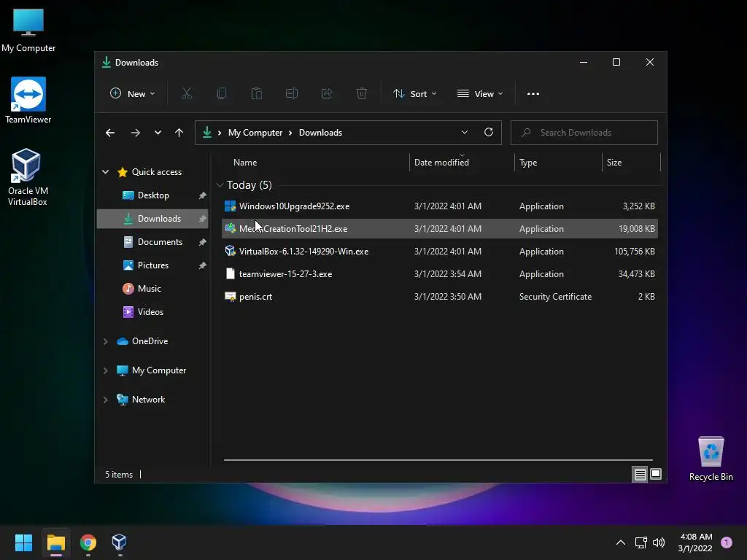Open the View options dropdown
Image resolution: width=747 pixels, height=560 pixels.
(x=480, y=94)
